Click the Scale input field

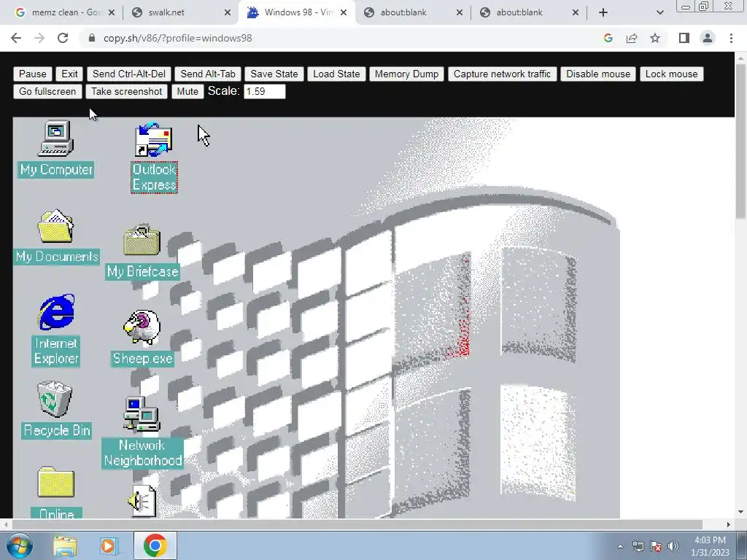(264, 91)
